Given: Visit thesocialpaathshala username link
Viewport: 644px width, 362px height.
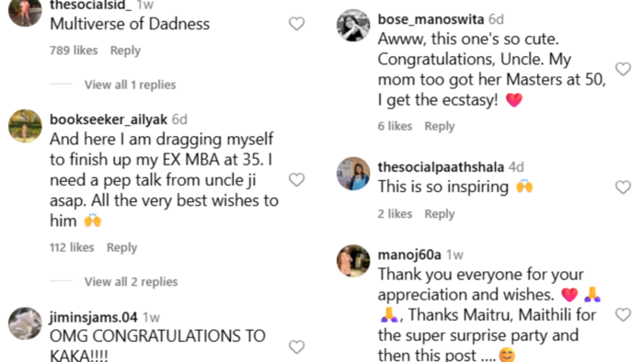Looking at the screenshot, I should pos(441,167).
